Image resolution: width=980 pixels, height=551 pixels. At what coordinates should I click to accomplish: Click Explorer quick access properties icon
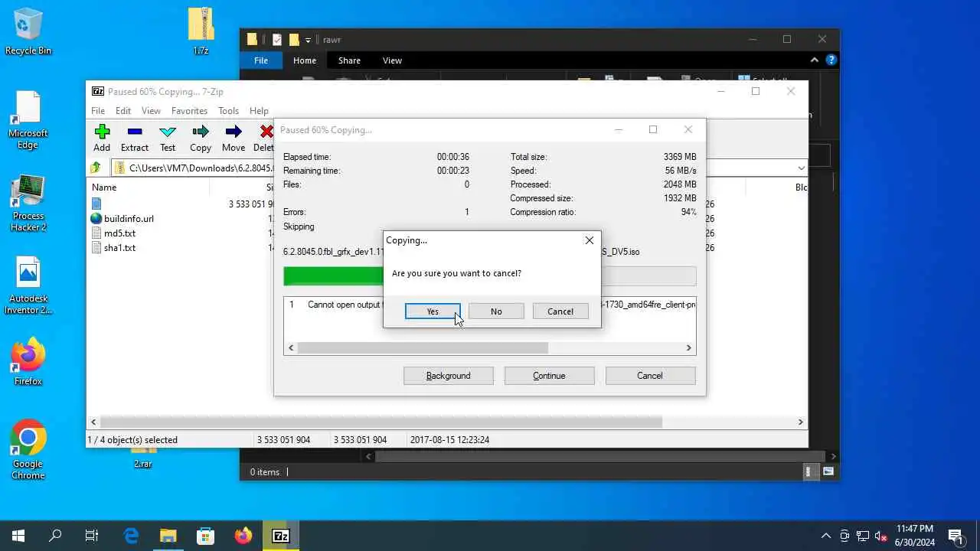[277, 40]
